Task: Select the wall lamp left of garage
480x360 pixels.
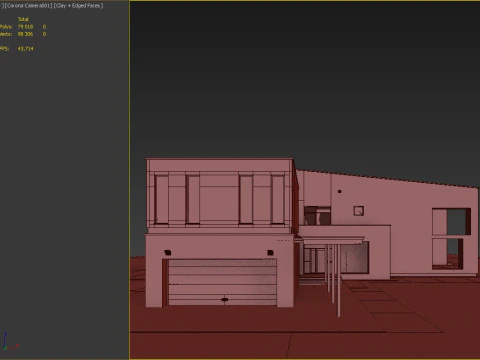Action: (x=168, y=253)
